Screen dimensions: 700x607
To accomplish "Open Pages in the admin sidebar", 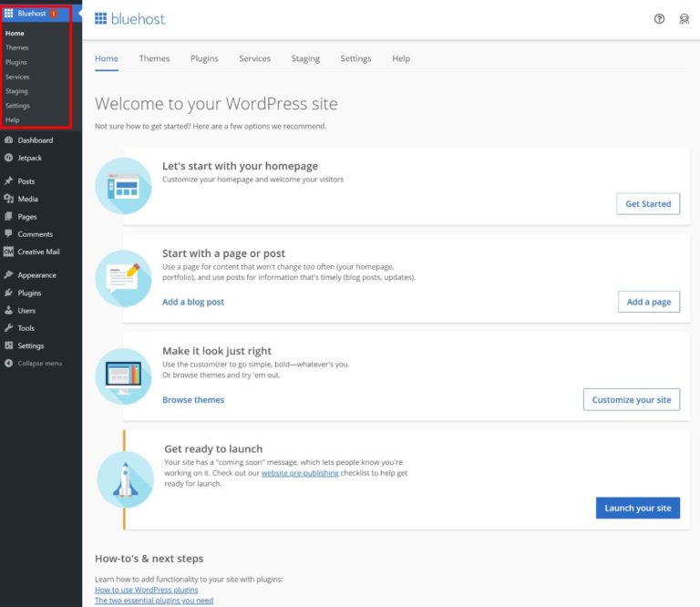I will click(x=27, y=217).
